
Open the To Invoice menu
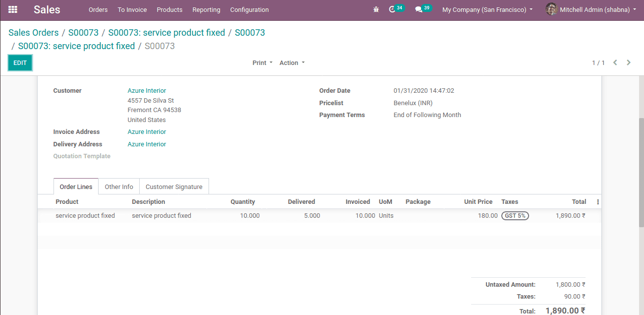132,9
